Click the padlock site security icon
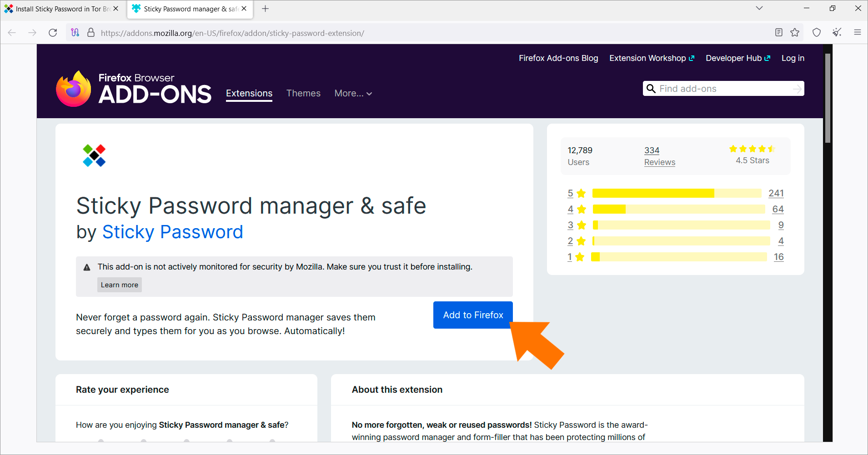The image size is (868, 455). point(91,33)
